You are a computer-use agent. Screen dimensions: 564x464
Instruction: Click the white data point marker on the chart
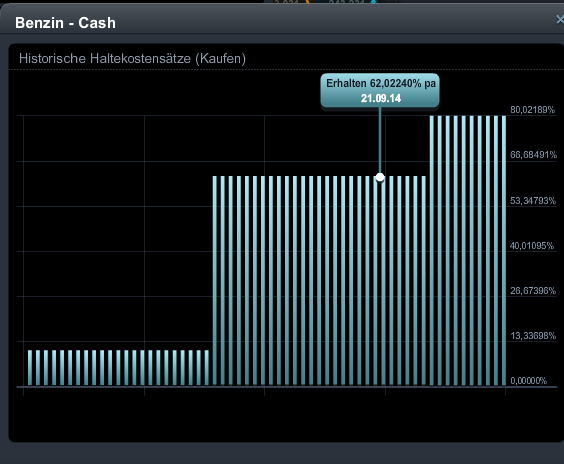coord(380,177)
